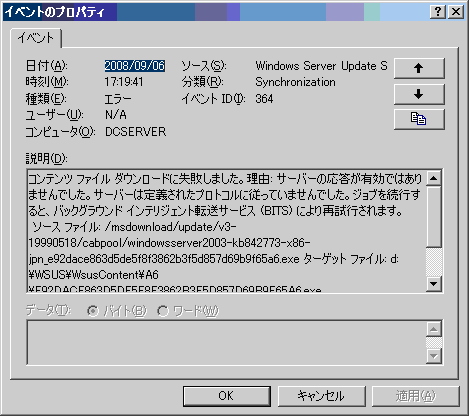Viewport: 469px width, 416px height.
Task: Click the 適用(A) button
Action: click(x=416, y=396)
